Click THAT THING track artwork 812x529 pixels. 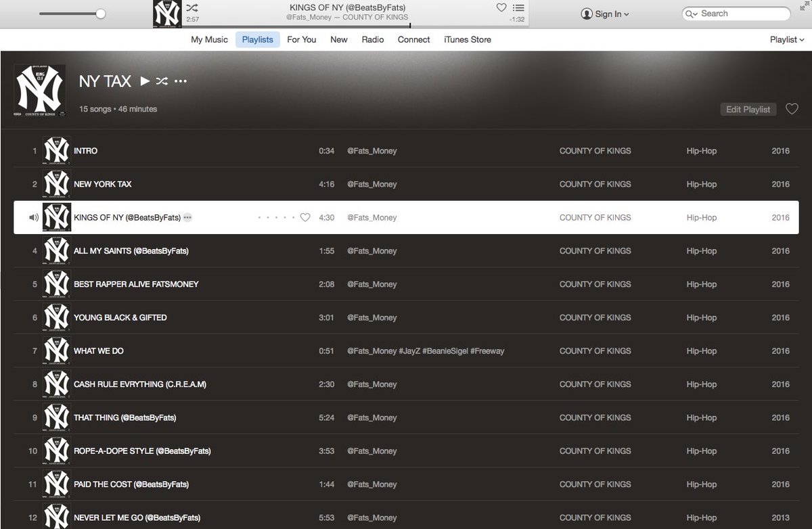click(57, 417)
